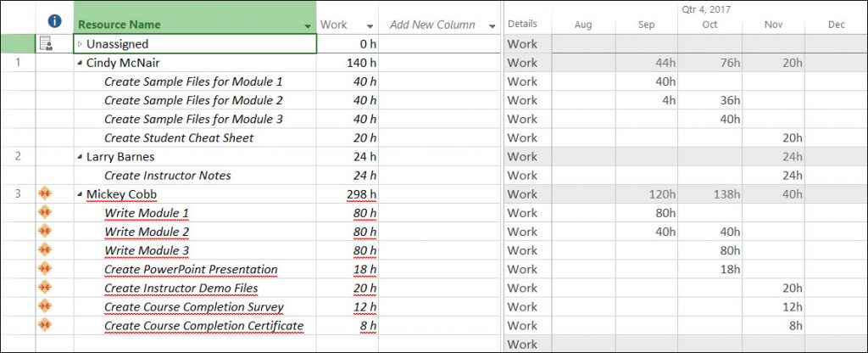This screenshot has height=353, width=868.
Task: Click overallocation icon next to Write Module 2
Action: pos(46,232)
